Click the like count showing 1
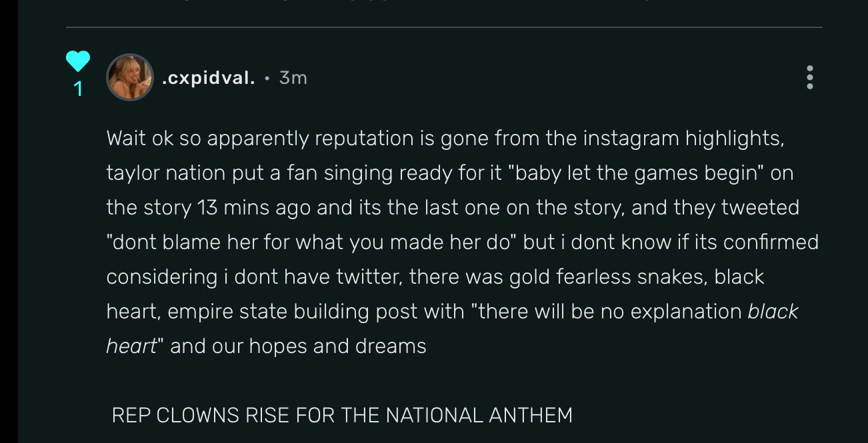The width and height of the screenshot is (868, 443). point(78,89)
